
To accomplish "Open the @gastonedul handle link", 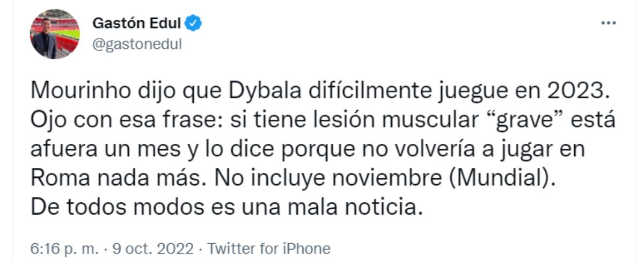I will (137, 45).
